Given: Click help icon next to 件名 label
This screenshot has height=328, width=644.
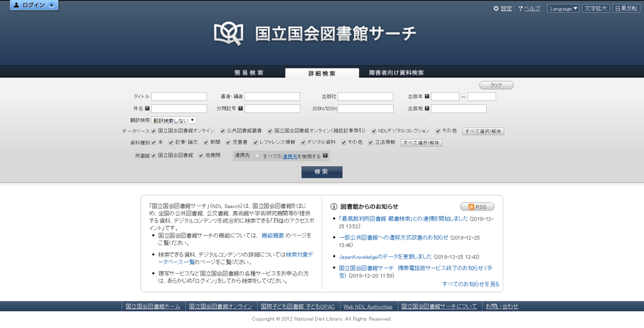Looking at the screenshot, I should coord(147,108).
